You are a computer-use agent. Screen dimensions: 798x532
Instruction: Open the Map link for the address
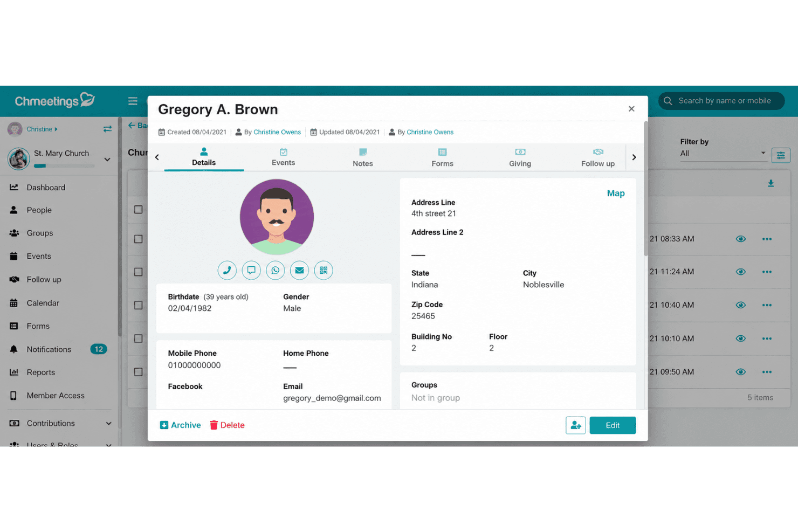click(x=616, y=194)
